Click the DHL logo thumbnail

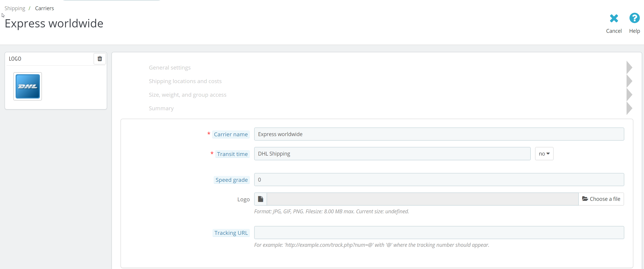tap(27, 86)
